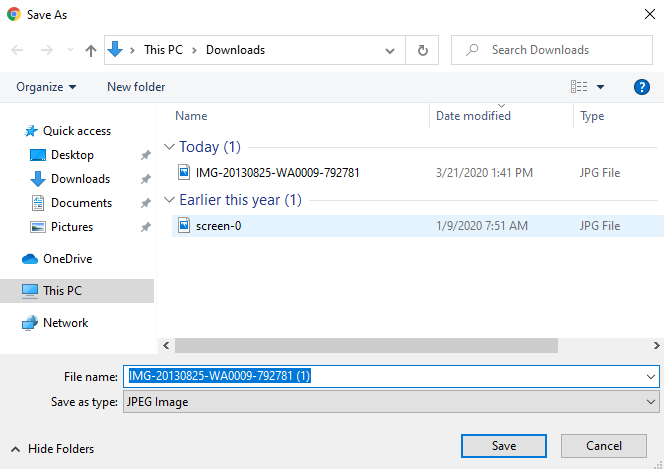664x469 pixels.
Task: Click the scroll left arrow
Action: pyautogui.click(x=166, y=345)
